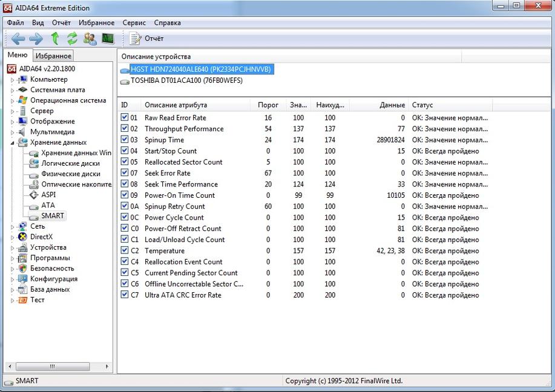555x392 pixels.
Task: Sort by the Данные column header
Action: (379, 105)
